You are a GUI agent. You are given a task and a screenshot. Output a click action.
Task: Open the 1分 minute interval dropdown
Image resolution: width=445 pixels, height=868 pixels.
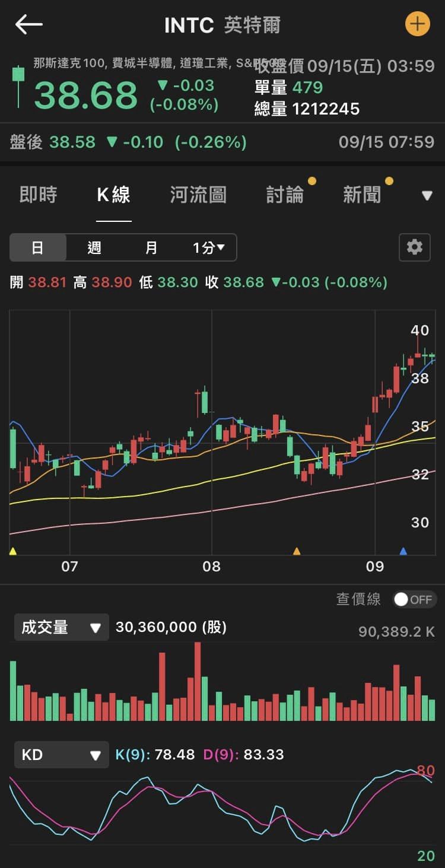tap(208, 247)
